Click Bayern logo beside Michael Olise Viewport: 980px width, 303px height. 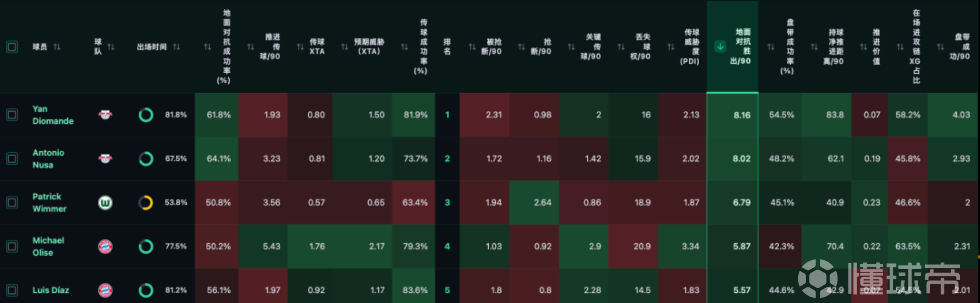click(105, 246)
